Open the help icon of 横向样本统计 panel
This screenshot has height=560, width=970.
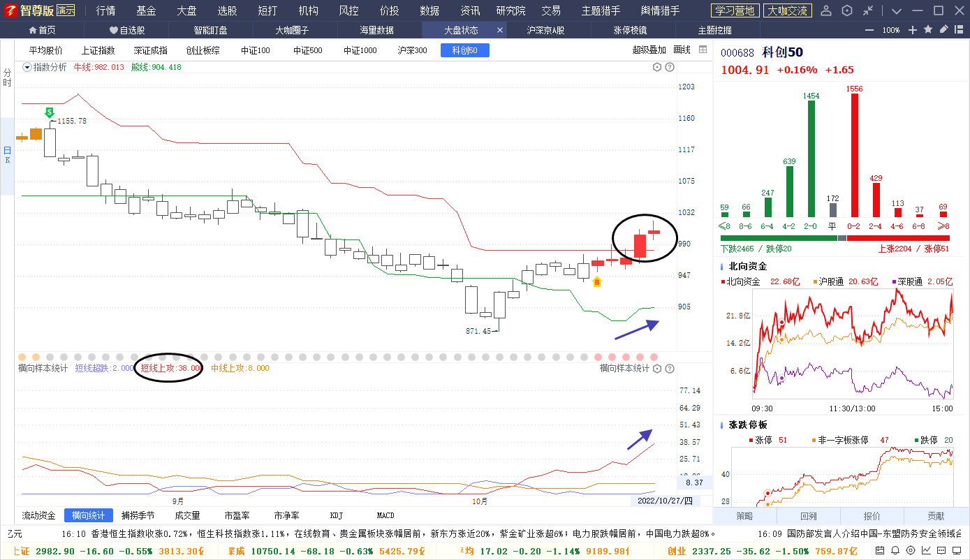(x=670, y=368)
